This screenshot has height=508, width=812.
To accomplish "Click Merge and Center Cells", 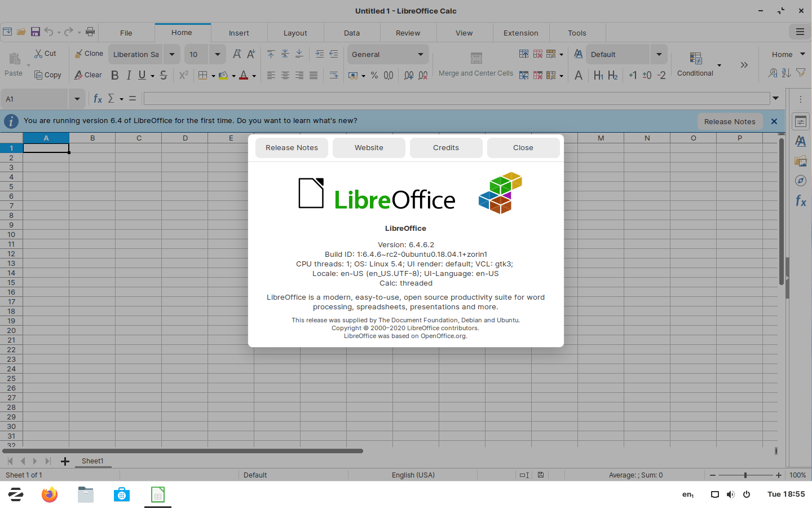I will point(476,65).
